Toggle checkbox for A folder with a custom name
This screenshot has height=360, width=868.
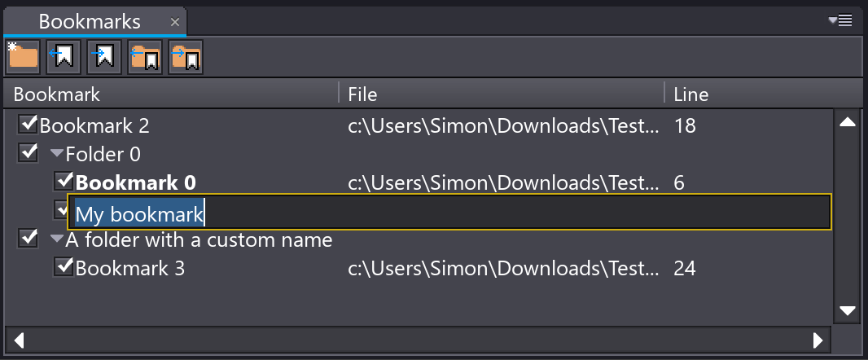(28, 238)
